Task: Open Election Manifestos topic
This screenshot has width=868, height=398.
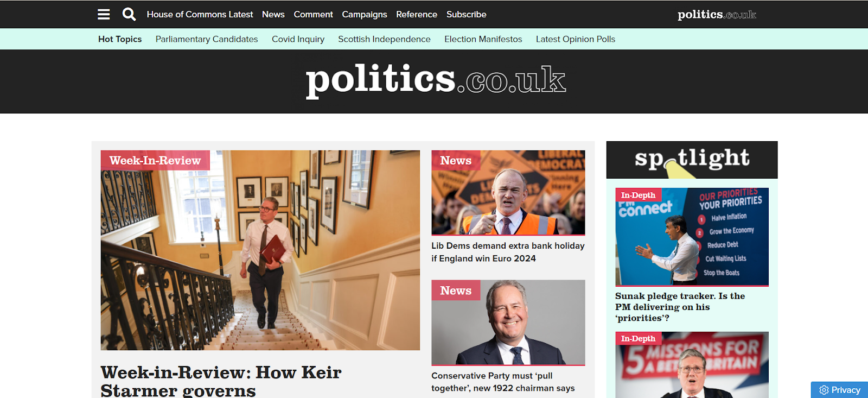Action: (x=483, y=39)
